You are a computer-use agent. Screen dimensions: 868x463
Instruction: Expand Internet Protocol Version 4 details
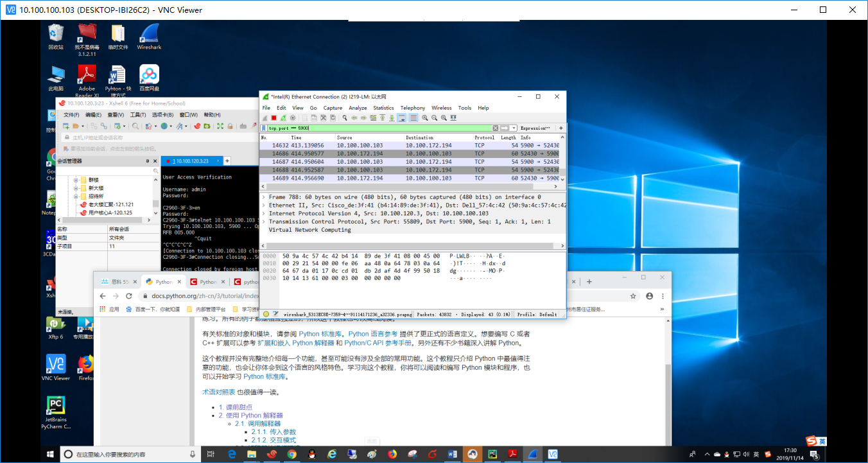click(x=263, y=213)
